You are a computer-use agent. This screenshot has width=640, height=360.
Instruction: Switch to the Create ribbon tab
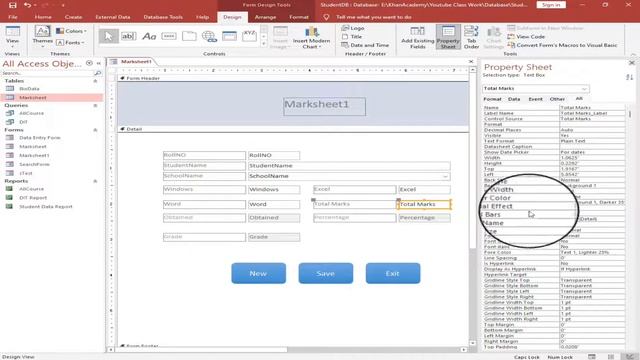pos(73,17)
